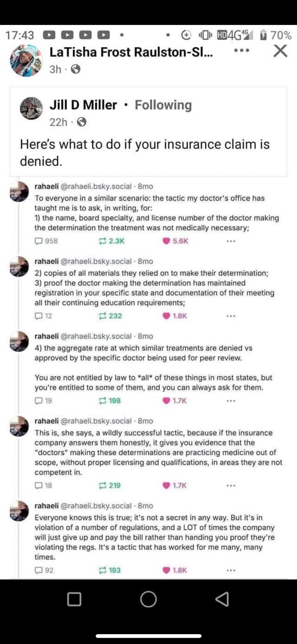Tap the comment icon showing 19 replies
This screenshot has height=644, width=297.
click(38, 401)
